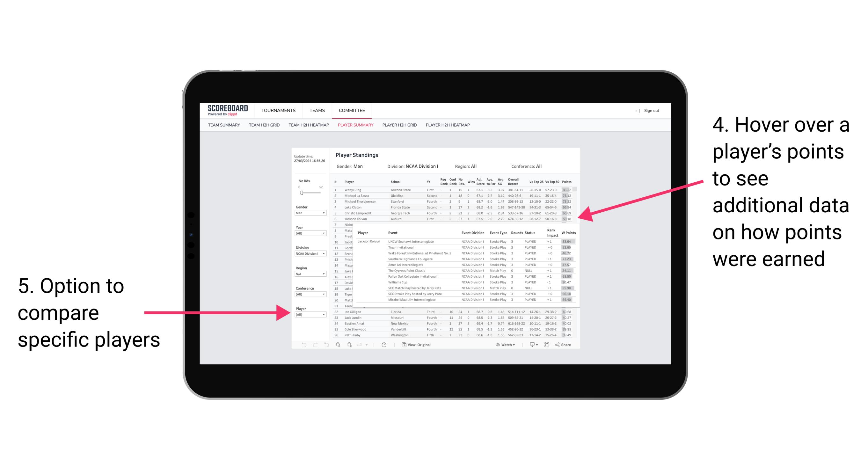
Task: Click the Watch icon to monitor standings
Action: click(x=500, y=344)
